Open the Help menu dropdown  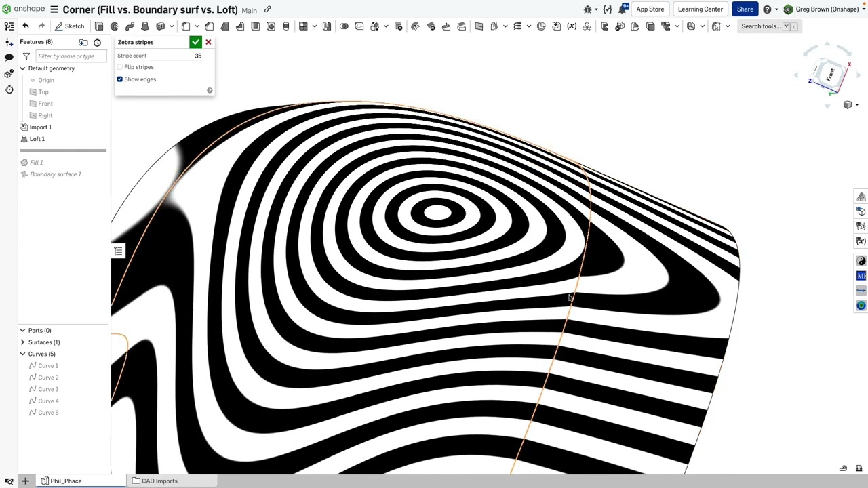click(770, 9)
